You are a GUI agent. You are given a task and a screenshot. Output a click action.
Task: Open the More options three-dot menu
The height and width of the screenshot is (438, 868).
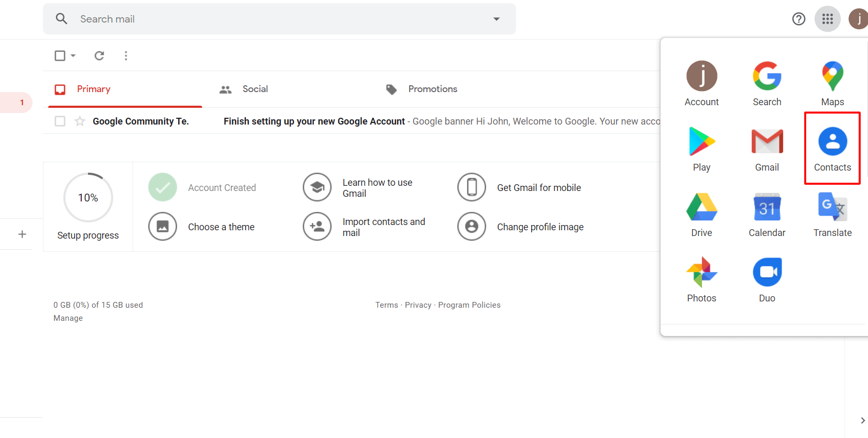[126, 55]
